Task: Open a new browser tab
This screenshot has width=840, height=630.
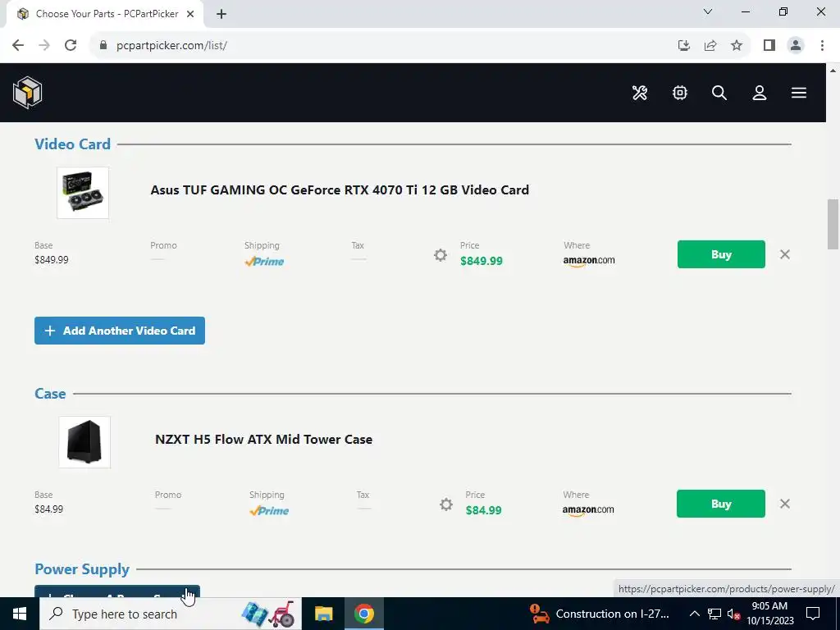Action: [x=221, y=14]
